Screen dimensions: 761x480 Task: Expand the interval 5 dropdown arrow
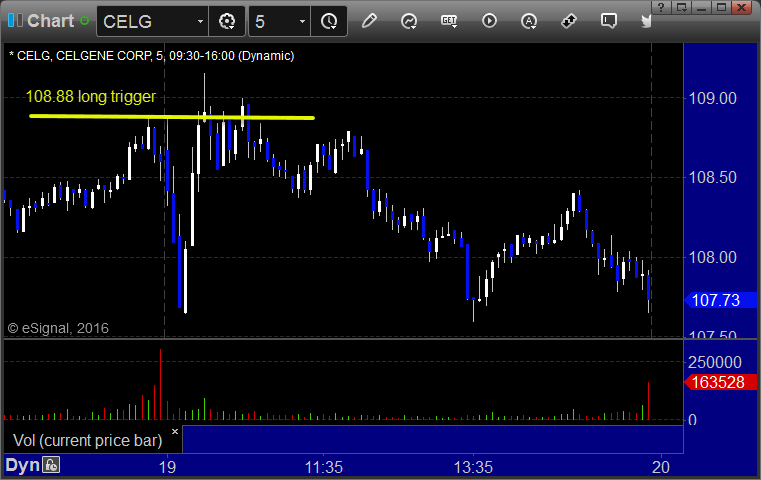(302, 21)
